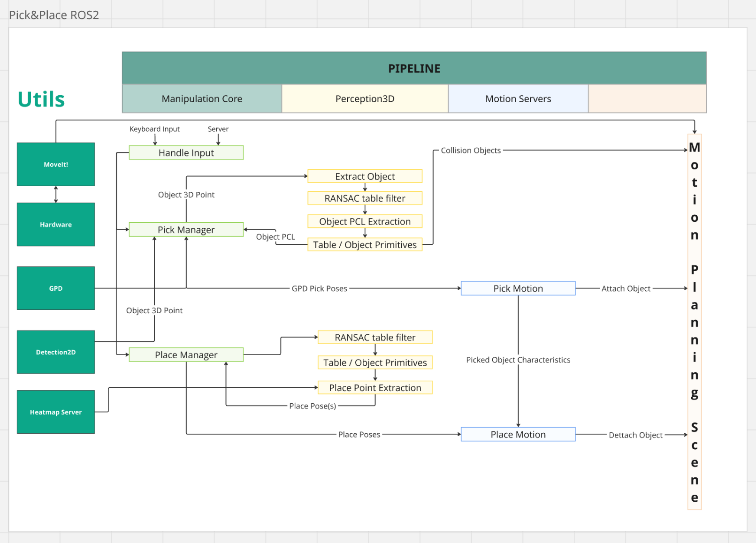
Task: Click the Place Manager node
Action: (186, 355)
